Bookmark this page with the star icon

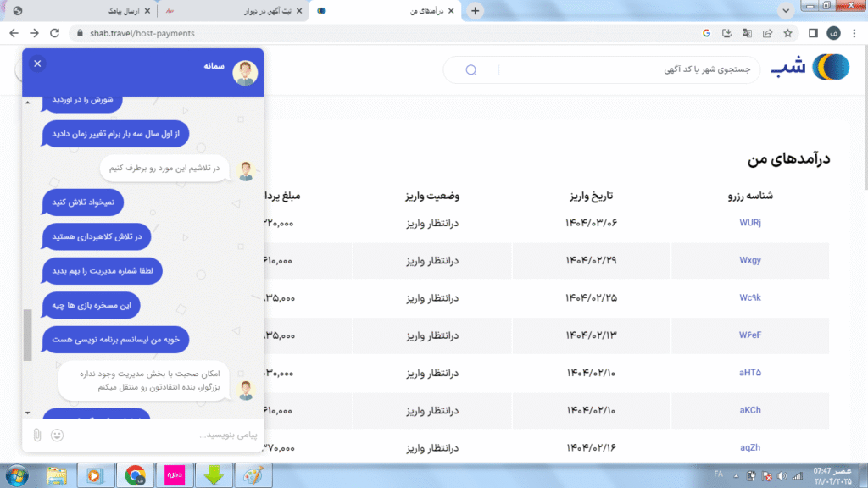tap(787, 33)
